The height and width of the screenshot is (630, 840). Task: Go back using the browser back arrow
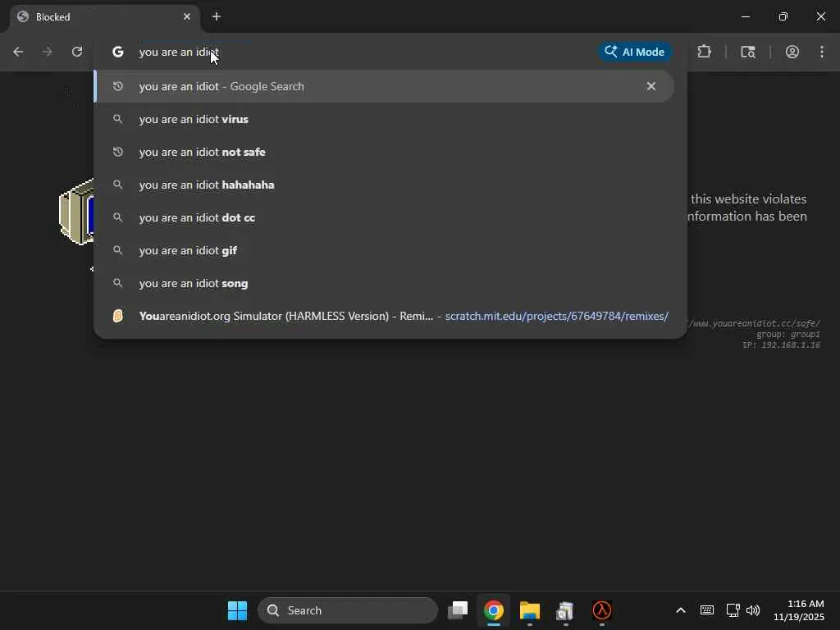[x=18, y=52]
